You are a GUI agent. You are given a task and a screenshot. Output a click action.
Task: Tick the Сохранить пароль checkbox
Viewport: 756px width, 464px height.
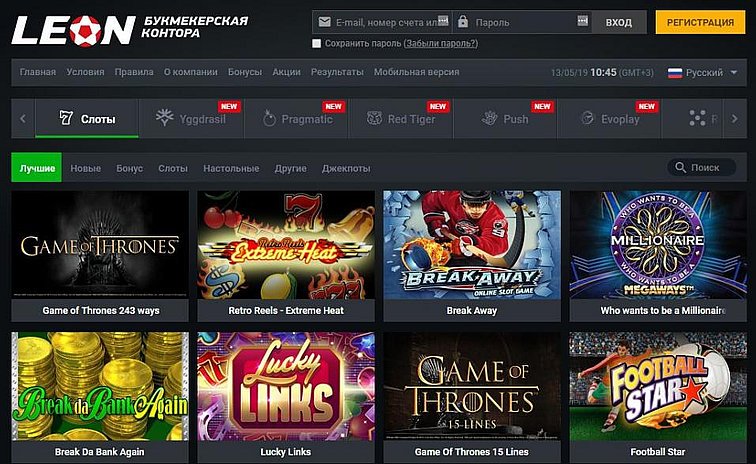[316, 43]
